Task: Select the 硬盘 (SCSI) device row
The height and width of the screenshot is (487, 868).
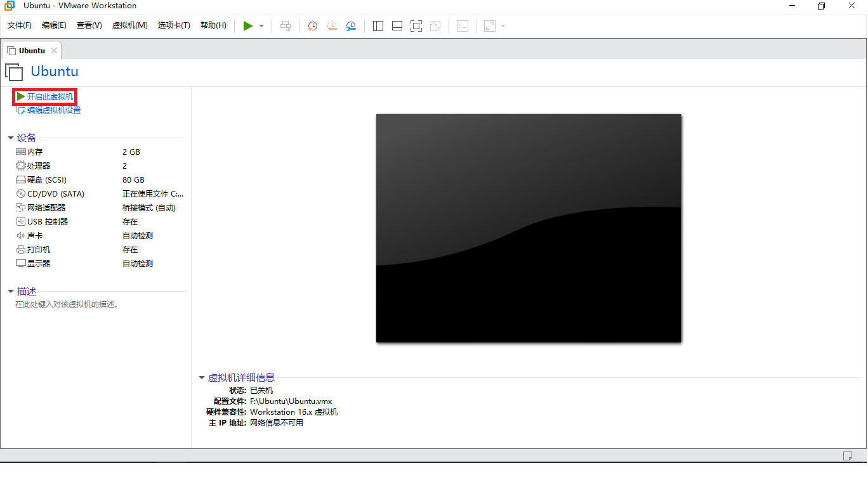Action: tap(100, 180)
